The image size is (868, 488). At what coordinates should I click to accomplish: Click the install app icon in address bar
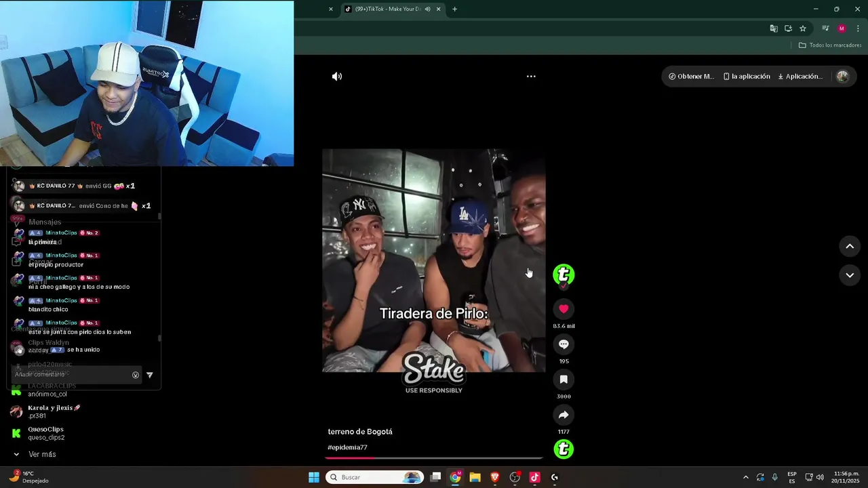pos(788,28)
